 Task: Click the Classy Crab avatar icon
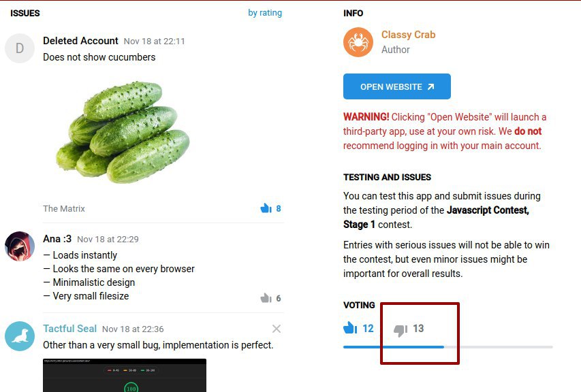358,42
